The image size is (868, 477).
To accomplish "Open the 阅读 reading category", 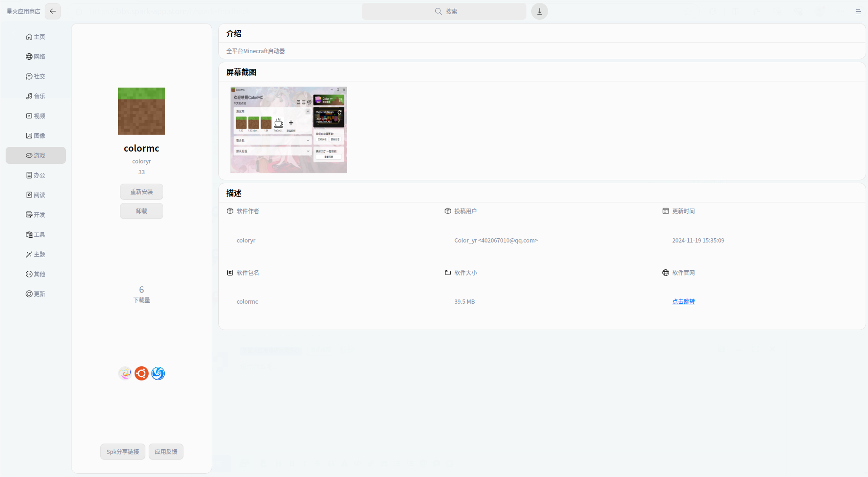I will pos(36,195).
